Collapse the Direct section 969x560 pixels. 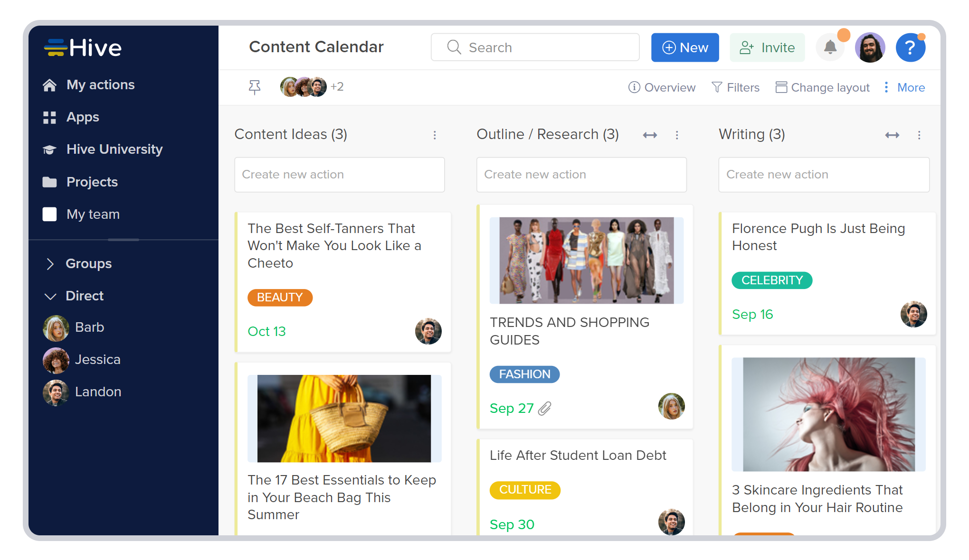pos(74,296)
